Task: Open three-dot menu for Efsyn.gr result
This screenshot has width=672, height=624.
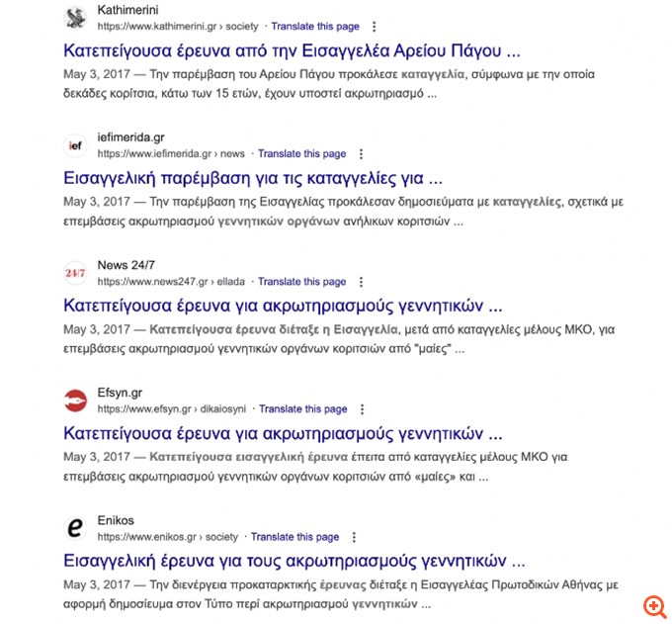Action: pos(362,409)
